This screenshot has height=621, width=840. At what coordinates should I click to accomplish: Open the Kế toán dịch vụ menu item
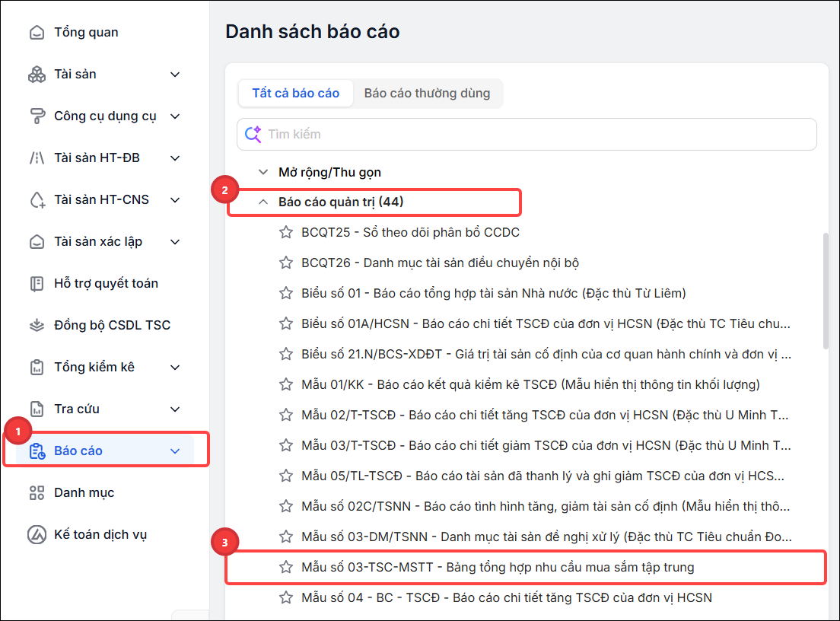pyautogui.click(x=100, y=535)
